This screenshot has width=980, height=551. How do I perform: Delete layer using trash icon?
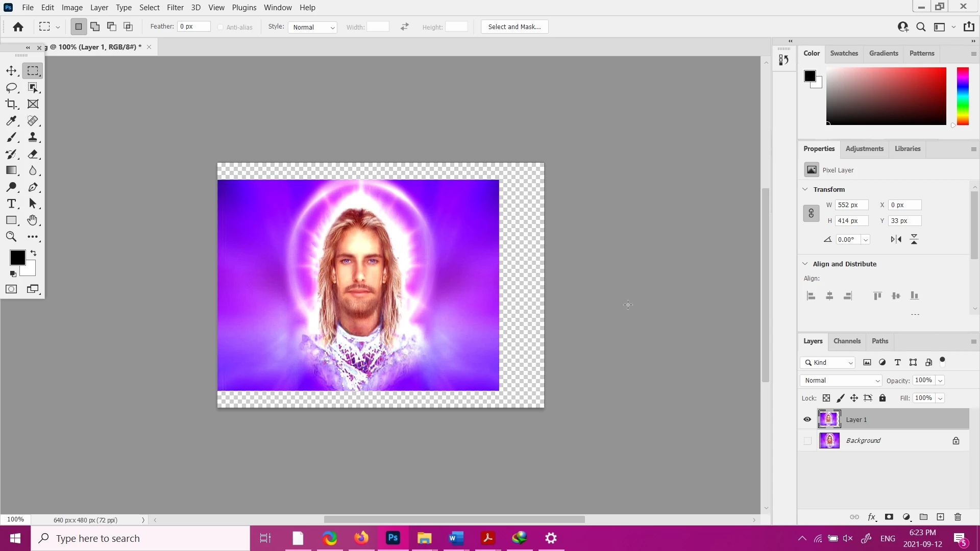[958, 517]
